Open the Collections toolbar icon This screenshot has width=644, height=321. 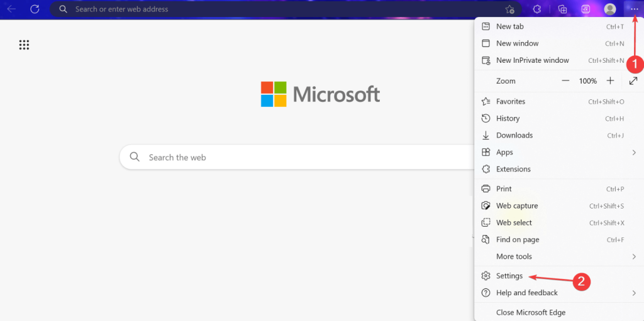coord(563,9)
